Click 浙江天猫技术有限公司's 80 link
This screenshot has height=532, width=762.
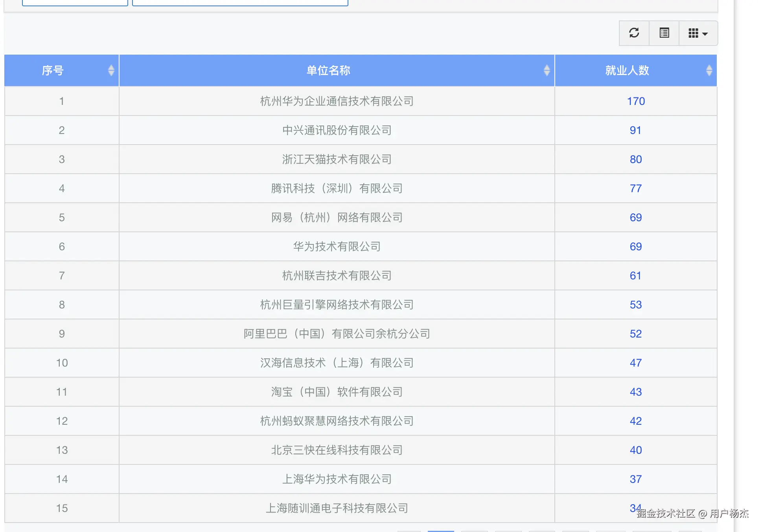[635, 159]
